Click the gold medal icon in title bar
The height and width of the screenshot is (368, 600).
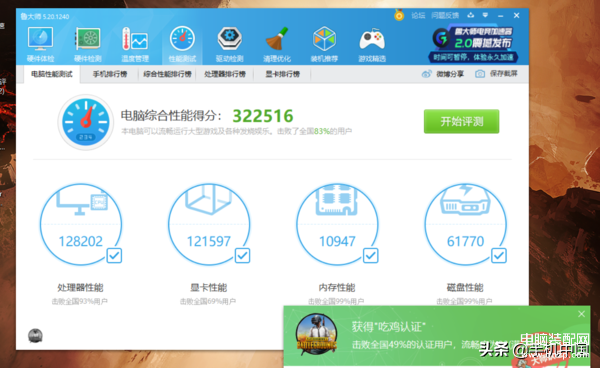coord(399,15)
